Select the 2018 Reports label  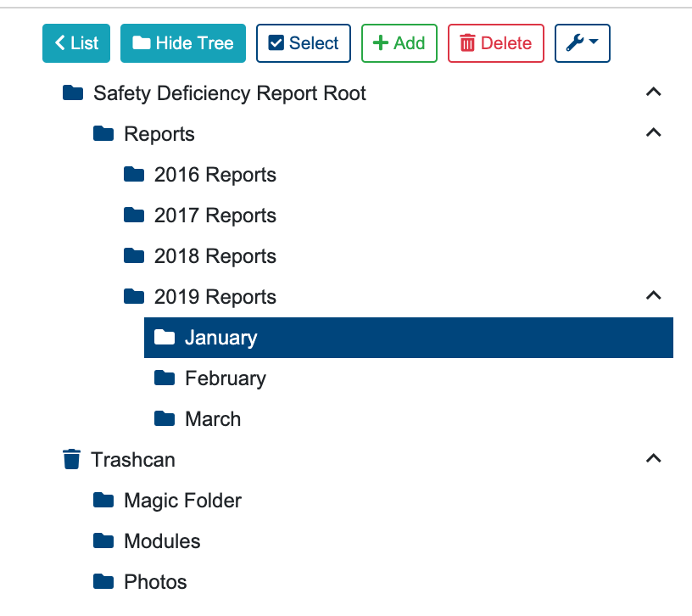coord(215,256)
